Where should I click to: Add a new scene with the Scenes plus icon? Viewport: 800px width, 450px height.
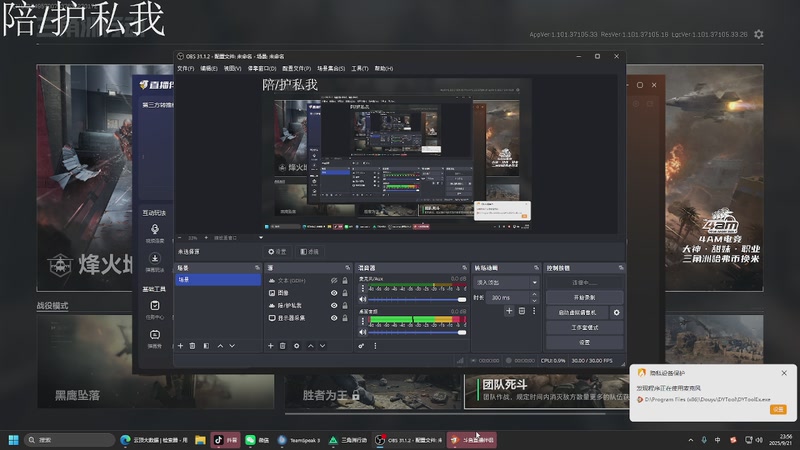click(x=180, y=346)
